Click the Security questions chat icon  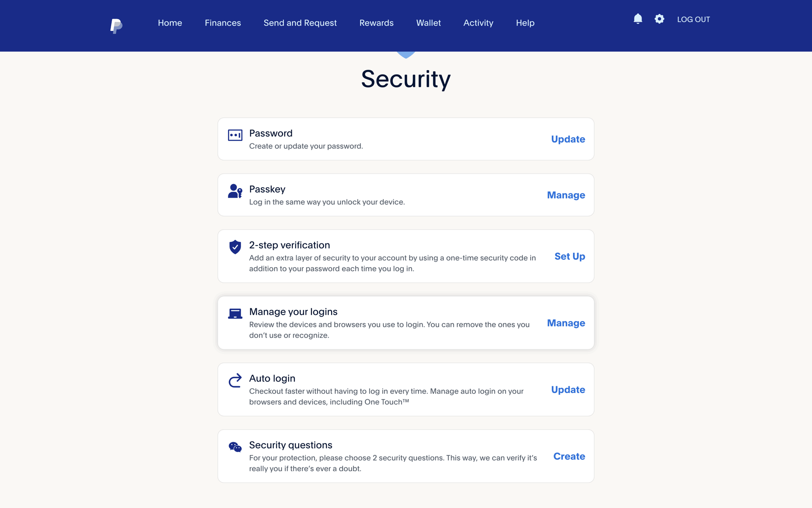(x=235, y=447)
